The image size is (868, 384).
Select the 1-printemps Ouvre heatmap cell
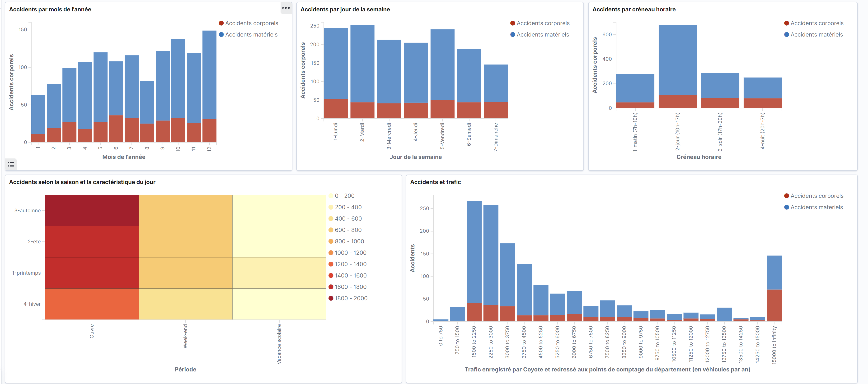point(92,273)
